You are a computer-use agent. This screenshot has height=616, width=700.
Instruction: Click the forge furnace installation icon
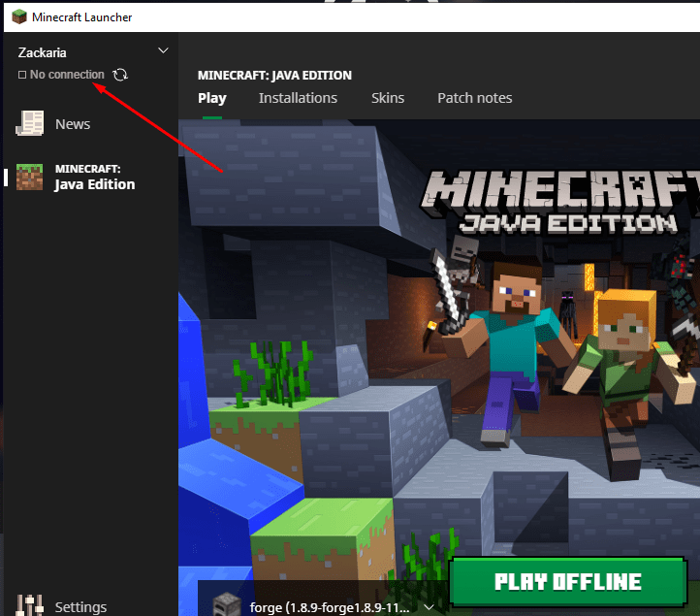[227, 604]
